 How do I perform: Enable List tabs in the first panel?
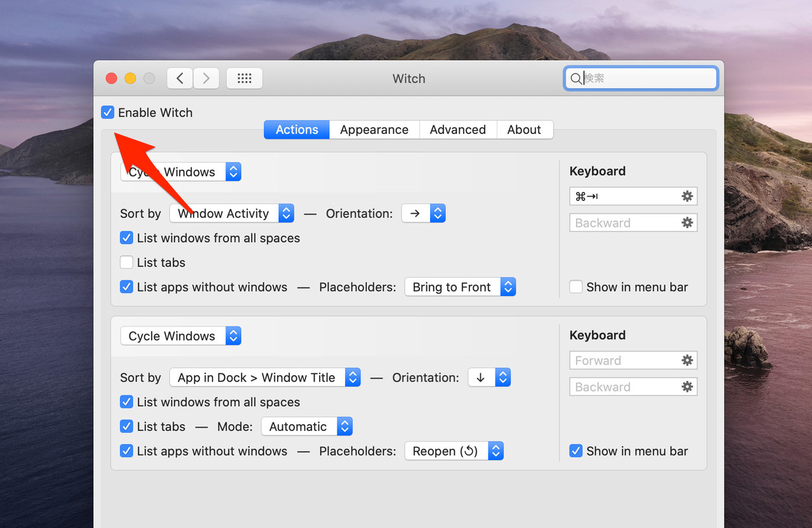[127, 262]
